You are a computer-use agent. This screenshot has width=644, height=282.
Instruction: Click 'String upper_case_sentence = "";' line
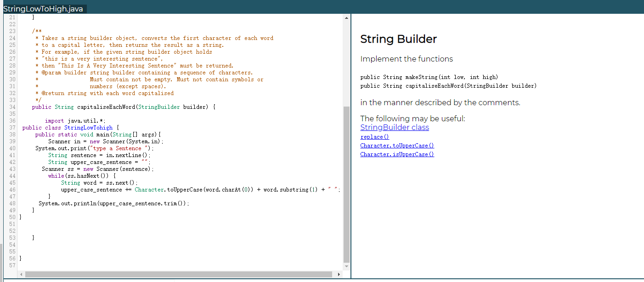pyautogui.click(x=100, y=162)
